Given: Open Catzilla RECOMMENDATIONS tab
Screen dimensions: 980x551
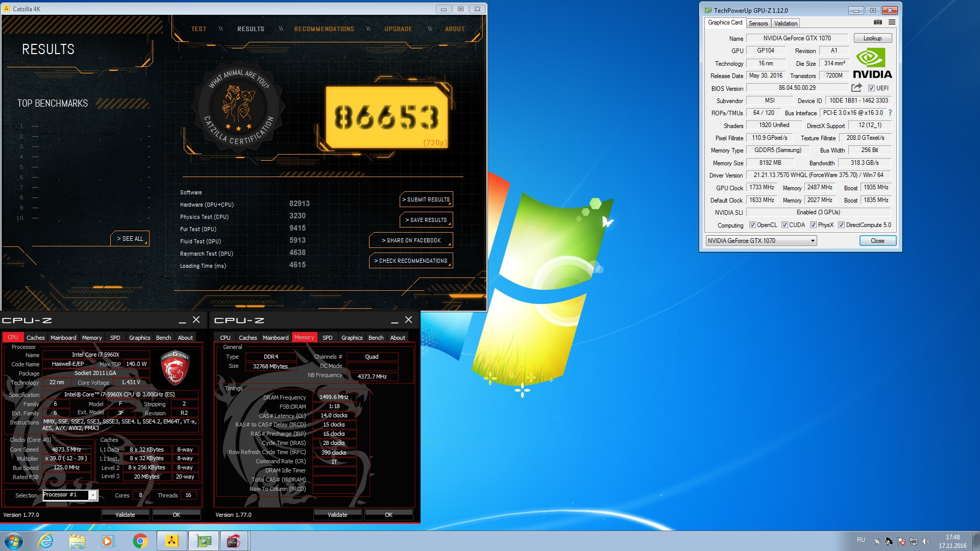Looking at the screenshot, I should click(x=324, y=29).
